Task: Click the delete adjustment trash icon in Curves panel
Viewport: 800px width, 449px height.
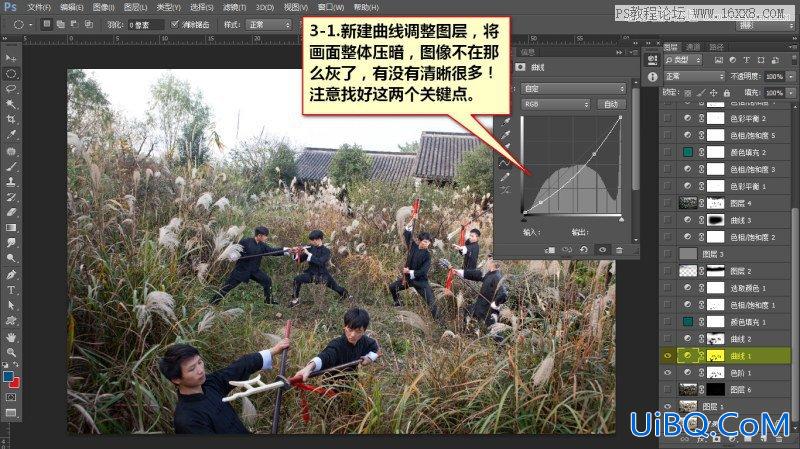Action: 619,250
